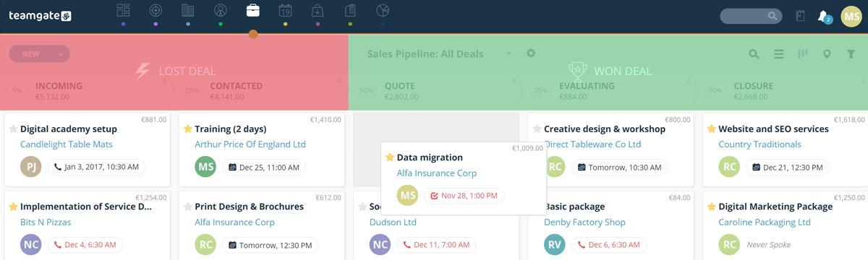
Task: Open Alfa Insurance Corp under Print Design
Action: [x=234, y=222]
